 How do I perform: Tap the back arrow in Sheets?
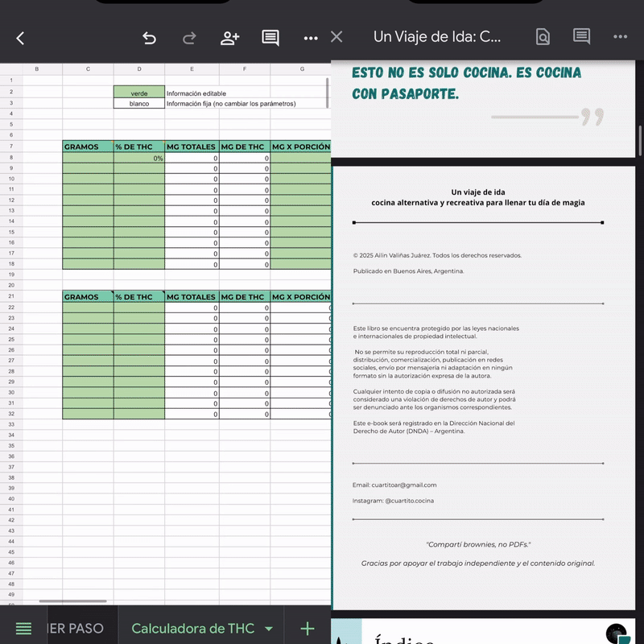tap(20, 38)
